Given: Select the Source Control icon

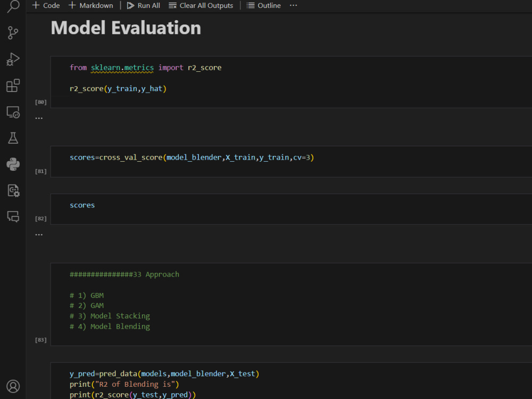Looking at the screenshot, I should click(13, 33).
